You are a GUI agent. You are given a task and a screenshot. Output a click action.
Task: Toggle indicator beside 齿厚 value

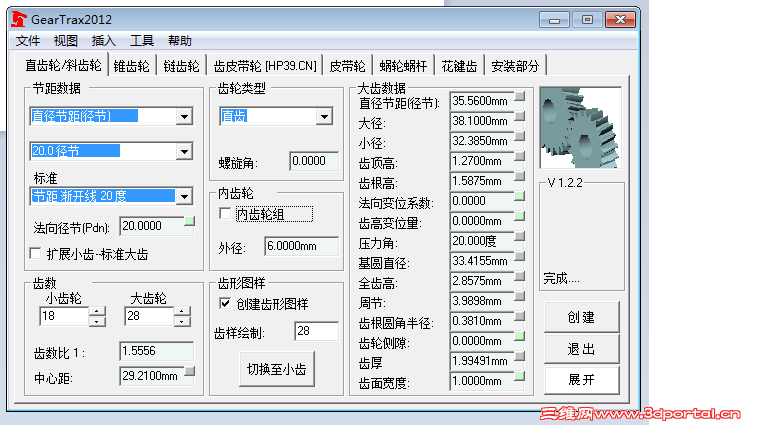click(520, 356)
